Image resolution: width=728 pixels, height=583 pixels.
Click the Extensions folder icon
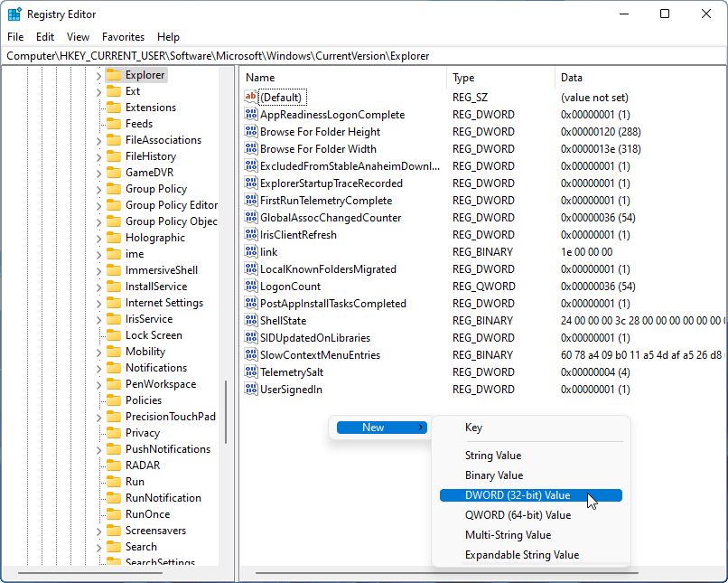coord(114,108)
